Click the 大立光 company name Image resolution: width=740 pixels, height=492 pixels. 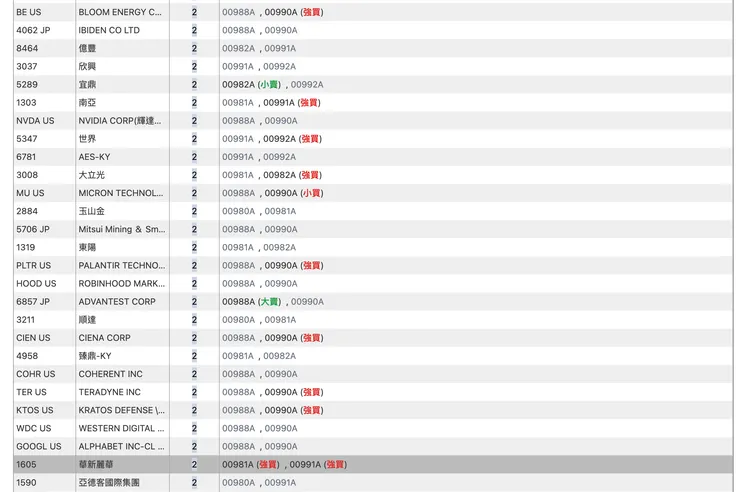92,175
